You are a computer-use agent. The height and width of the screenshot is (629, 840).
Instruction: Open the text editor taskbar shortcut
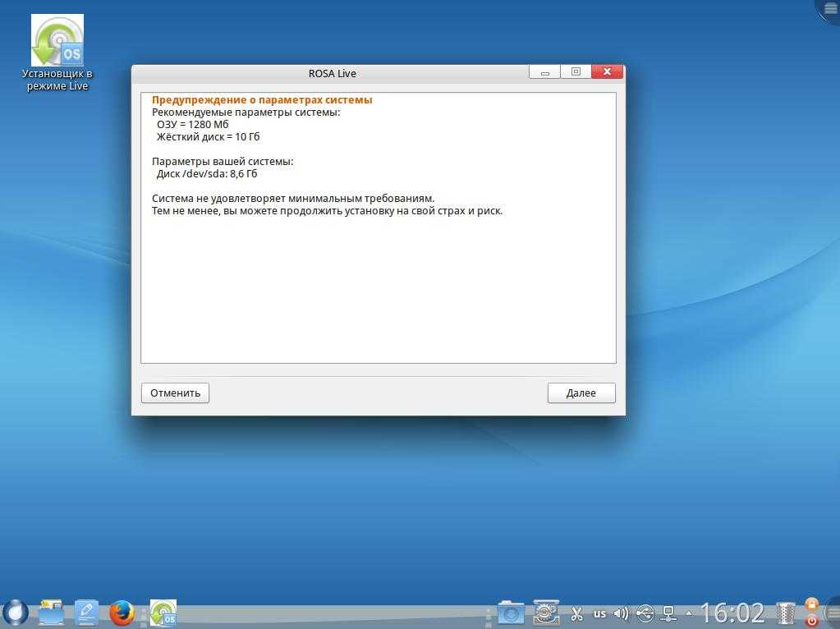[x=86, y=612]
